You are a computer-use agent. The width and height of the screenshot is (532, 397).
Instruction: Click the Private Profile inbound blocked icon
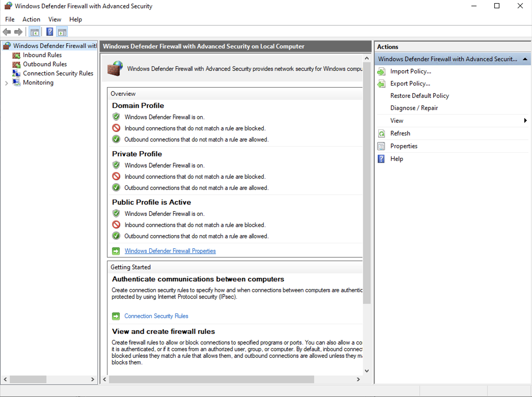pos(116,176)
